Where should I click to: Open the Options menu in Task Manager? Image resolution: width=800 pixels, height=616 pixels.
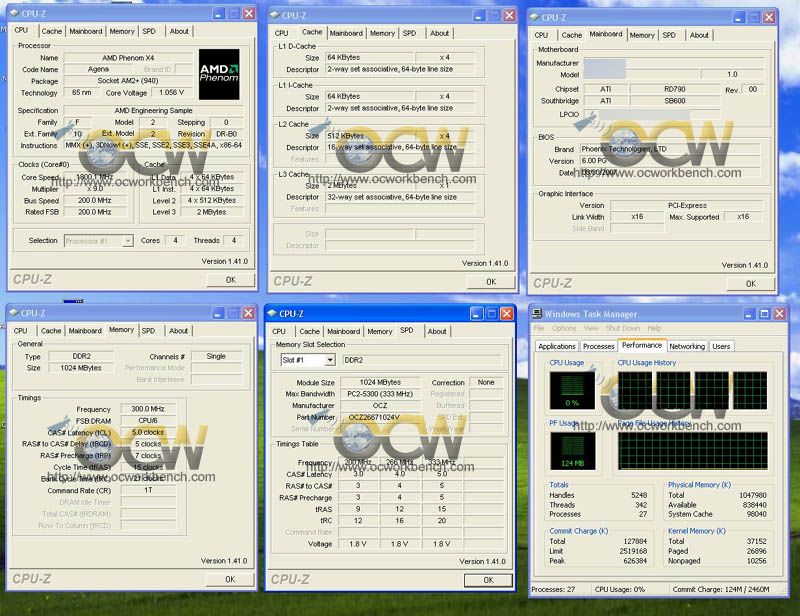[x=564, y=328]
